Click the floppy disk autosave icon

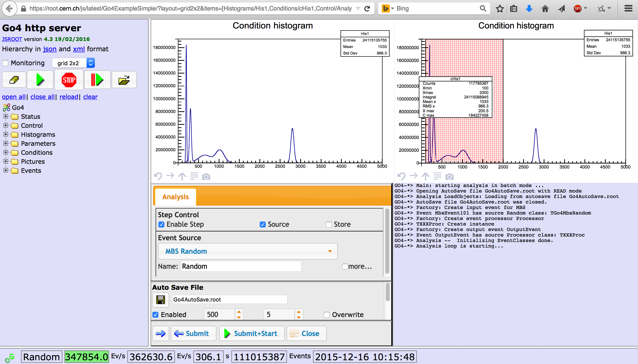(x=161, y=299)
